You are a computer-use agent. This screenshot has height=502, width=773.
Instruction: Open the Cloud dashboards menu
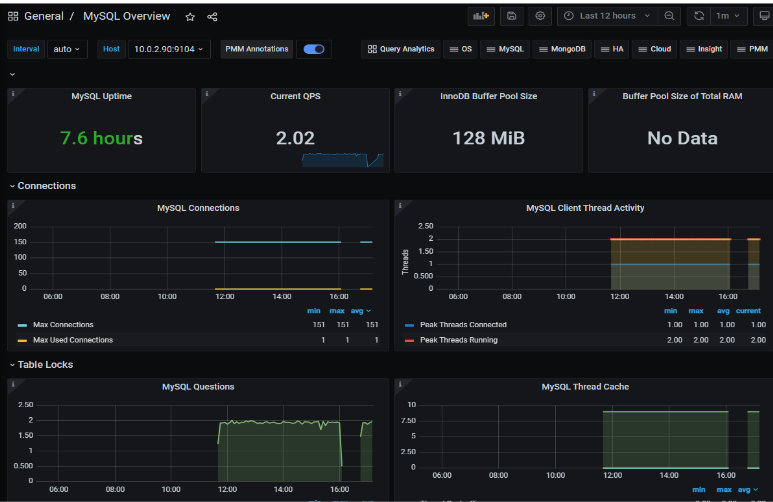[x=654, y=49]
